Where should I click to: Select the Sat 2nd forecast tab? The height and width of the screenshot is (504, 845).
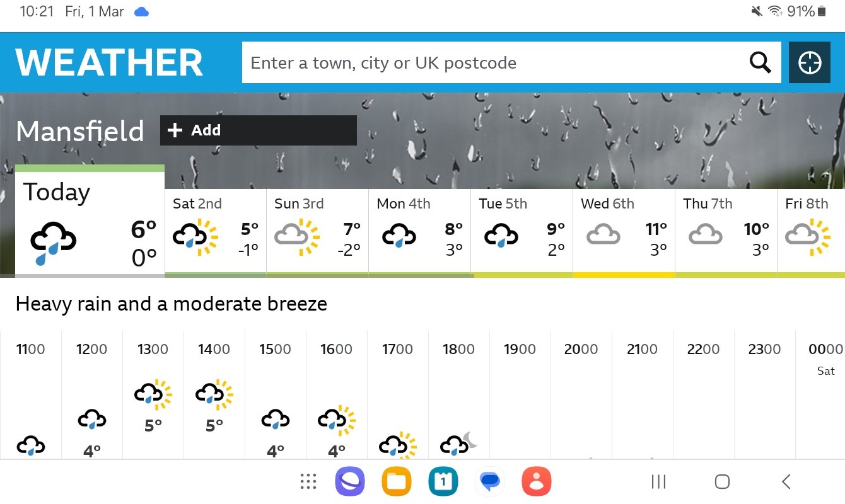(216, 232)
